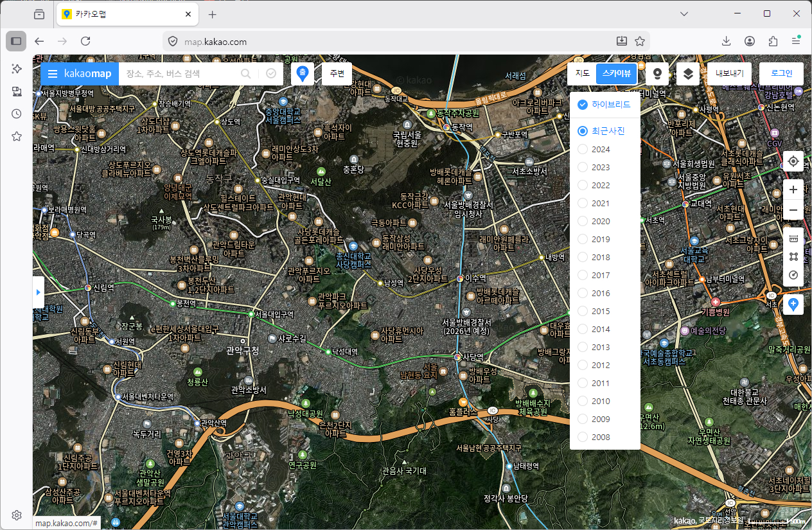
Task: Select the area measuring tool
Action: pyautogui.click(x=793, y=256)
